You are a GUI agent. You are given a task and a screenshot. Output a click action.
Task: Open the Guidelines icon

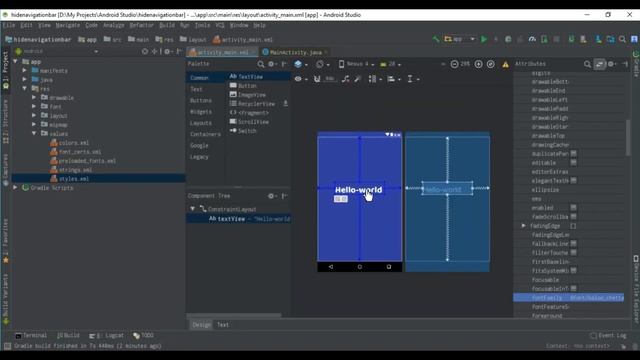pyautogui.click(x=410, y=79)
